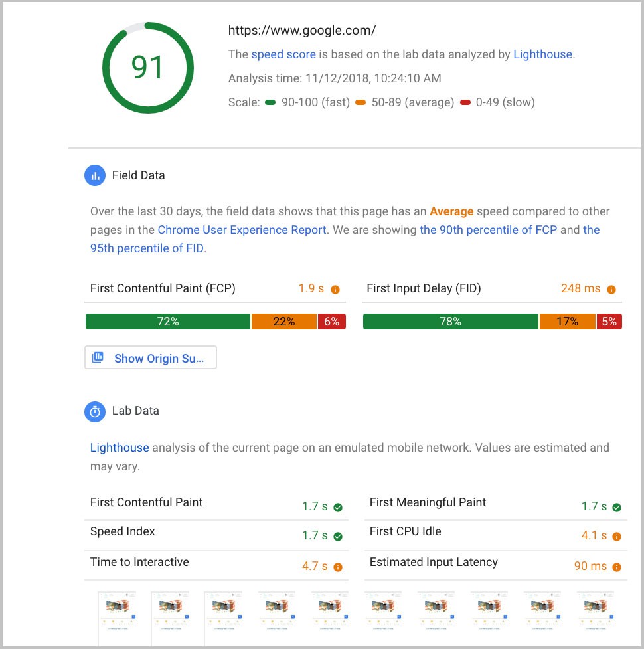
Task: Click the green checkmark next to First Meaningful Paint
Action: click(617, 506)
